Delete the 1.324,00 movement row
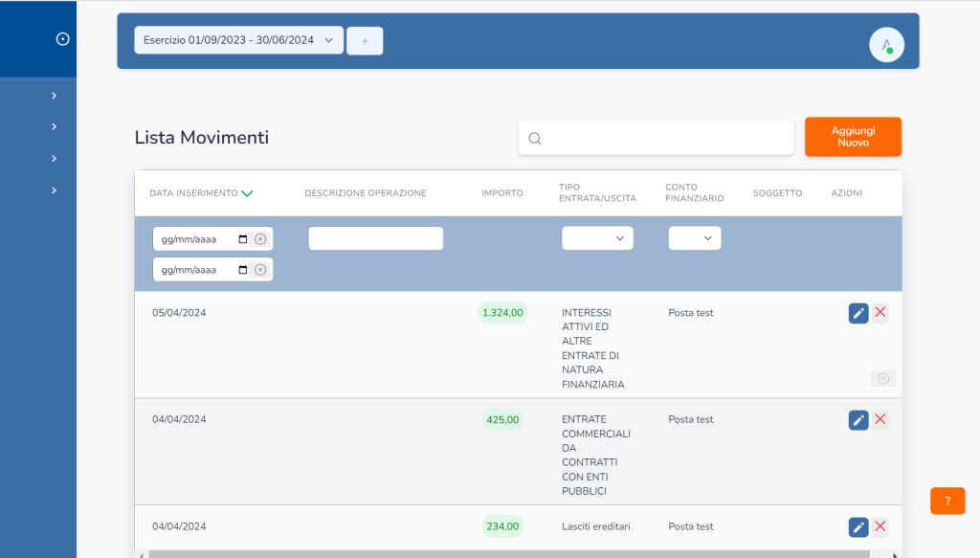The width and height of the screenshot is (980, 558). 880,313
